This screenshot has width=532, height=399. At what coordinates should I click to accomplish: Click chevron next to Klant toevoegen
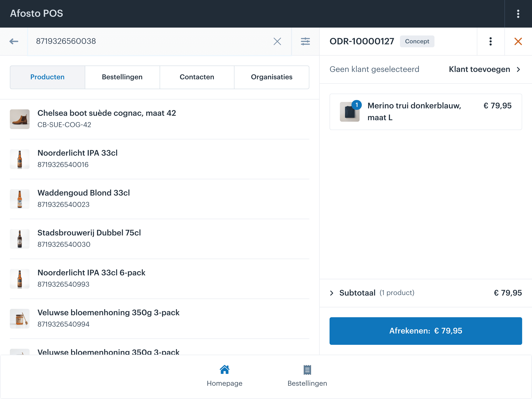tap(519, 69)
